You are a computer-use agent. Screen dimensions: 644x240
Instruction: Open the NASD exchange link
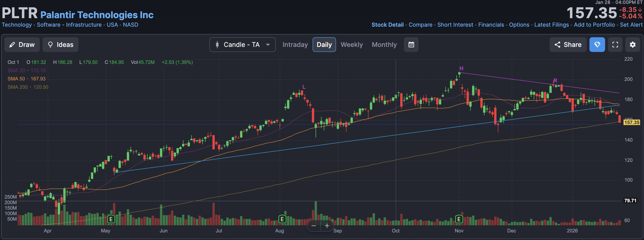[131, 25]
